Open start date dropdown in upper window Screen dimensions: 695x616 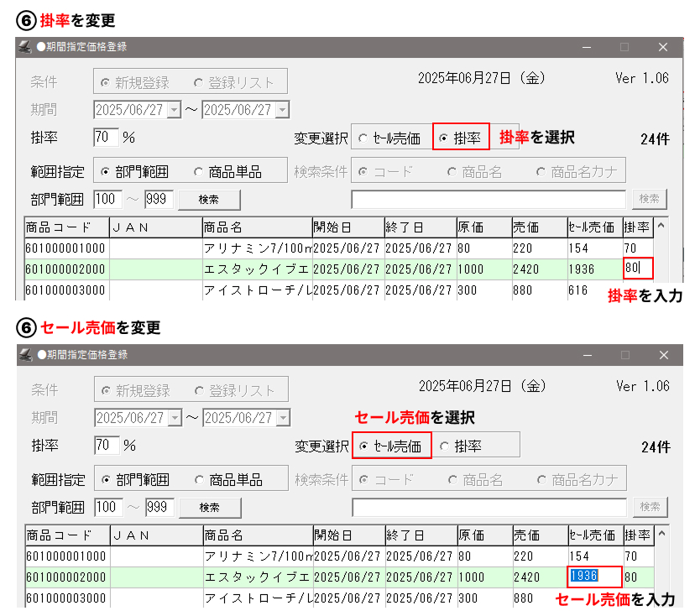point(174,110)
